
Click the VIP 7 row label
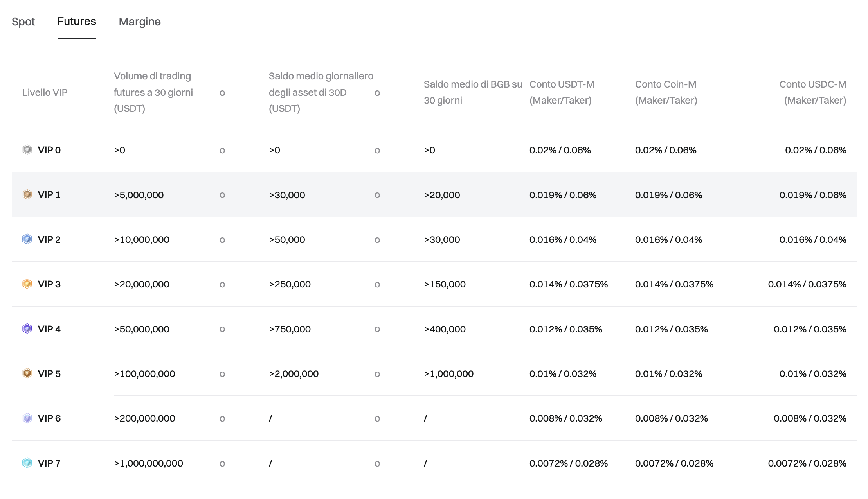point(49,463)
